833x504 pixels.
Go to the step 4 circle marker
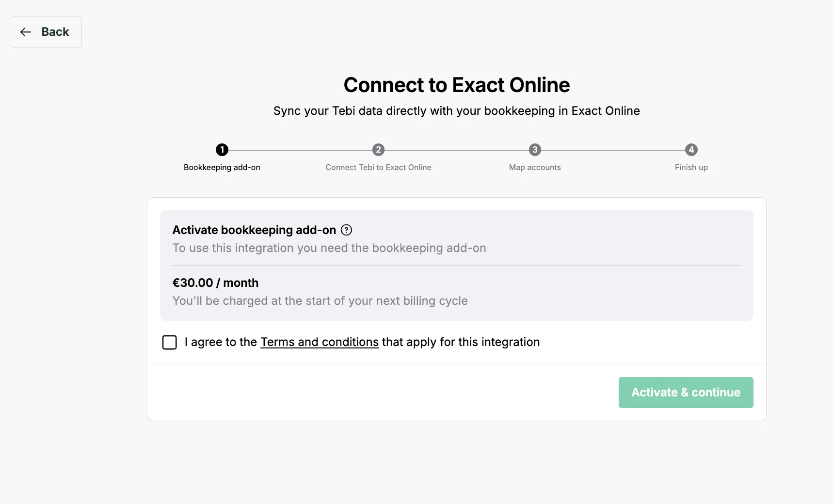tap(691, 150)
